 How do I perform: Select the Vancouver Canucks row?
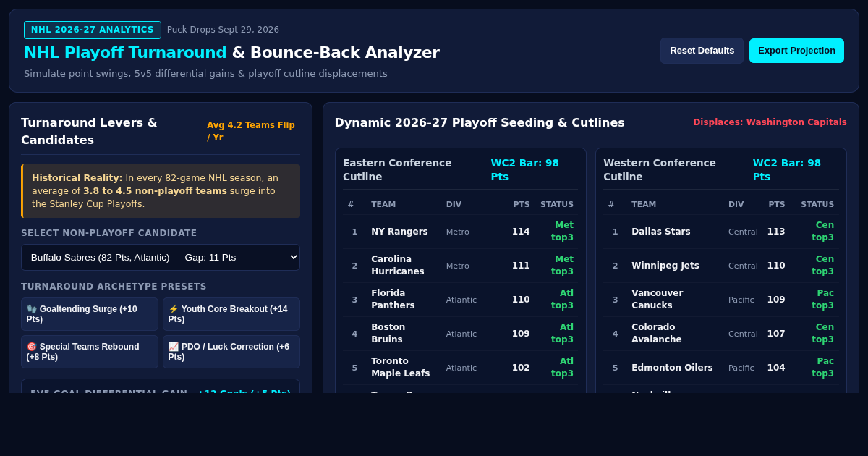(x=721, y=300)
